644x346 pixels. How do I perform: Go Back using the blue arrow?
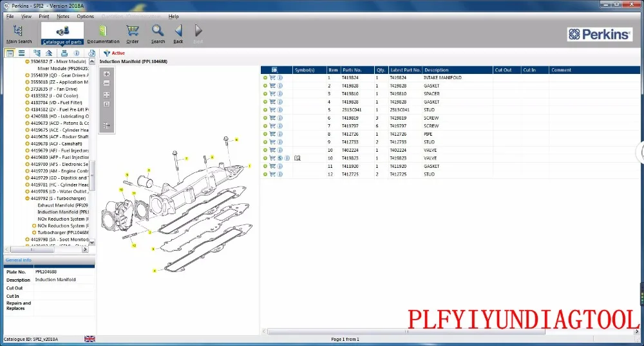click(178, 33)
